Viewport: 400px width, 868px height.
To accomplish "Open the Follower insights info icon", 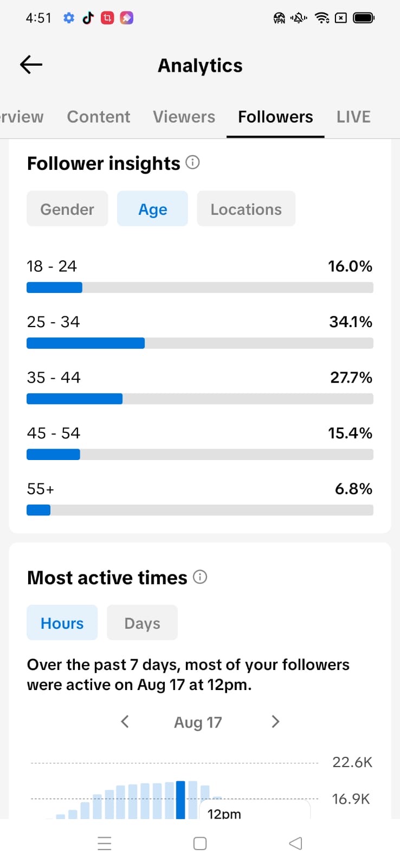I will coord(192,162).
